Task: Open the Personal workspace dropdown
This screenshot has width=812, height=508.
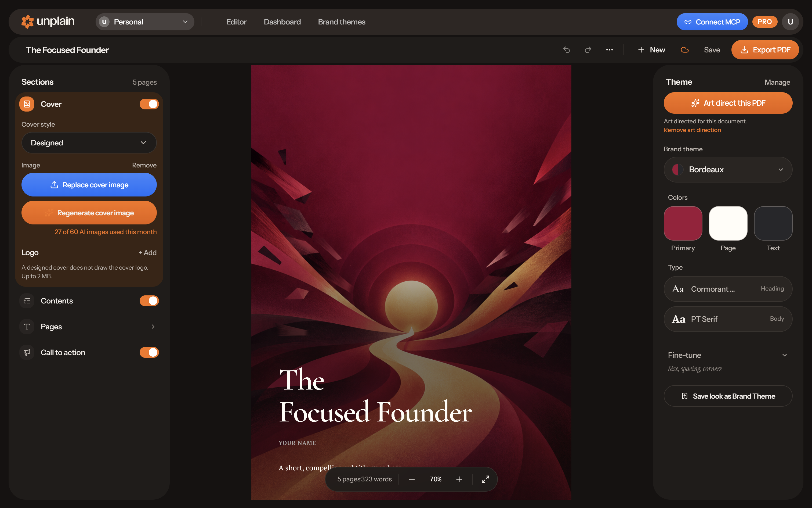Action: 145,22
